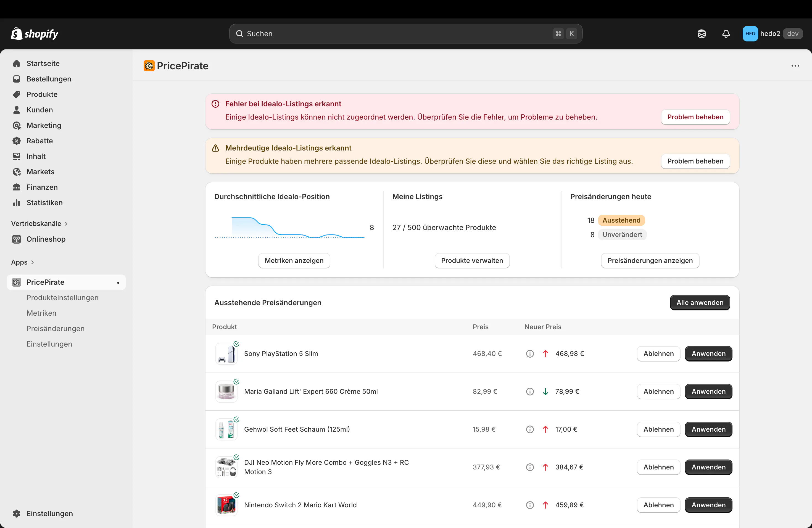Image resolution: width=812 pixels, height=528 pixels.
Task: Click the Ausstehend status badge
Action: (621, 220)
